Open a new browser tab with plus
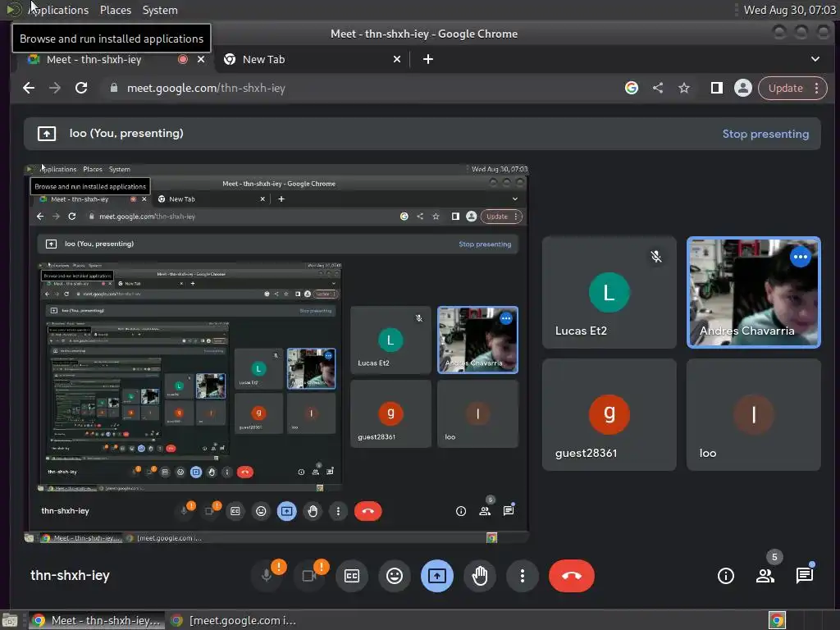Viewport: 840px width, 630px height. (x=428, y=59)
